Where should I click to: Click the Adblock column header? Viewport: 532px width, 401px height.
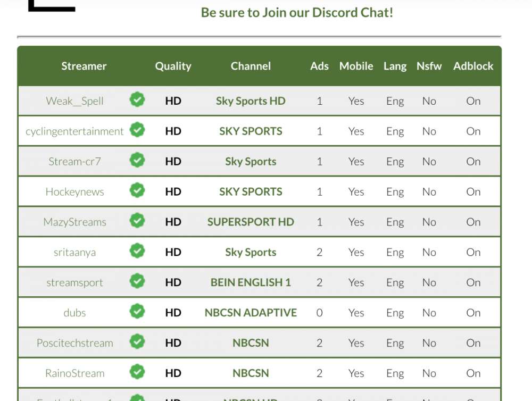coord(473,66)
